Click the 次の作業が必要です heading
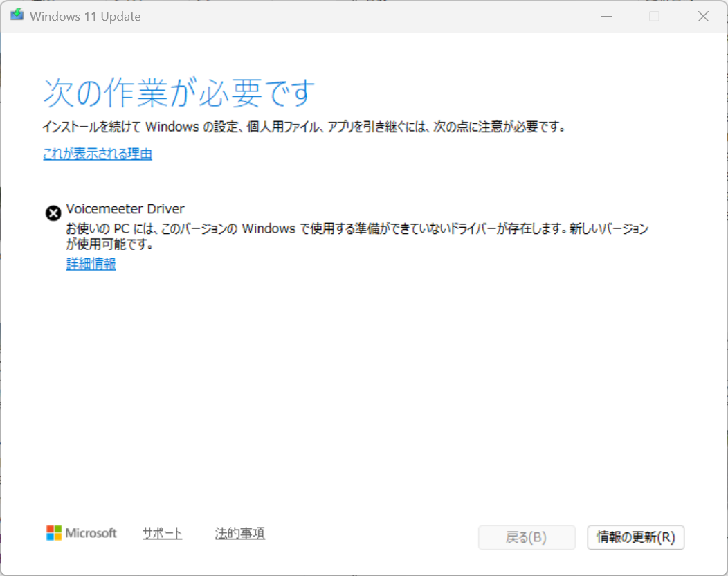Viewport: 728px width, 576px height. [x=179, y=93]
